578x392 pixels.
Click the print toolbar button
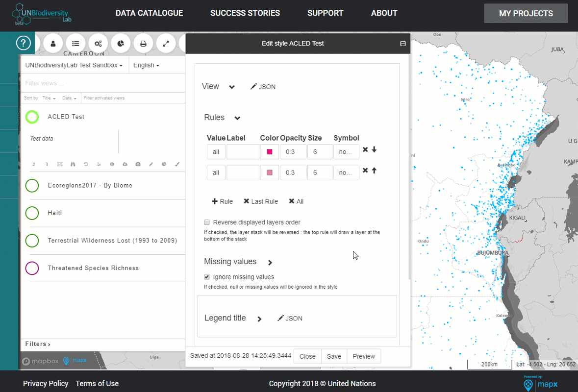(143, 44)
